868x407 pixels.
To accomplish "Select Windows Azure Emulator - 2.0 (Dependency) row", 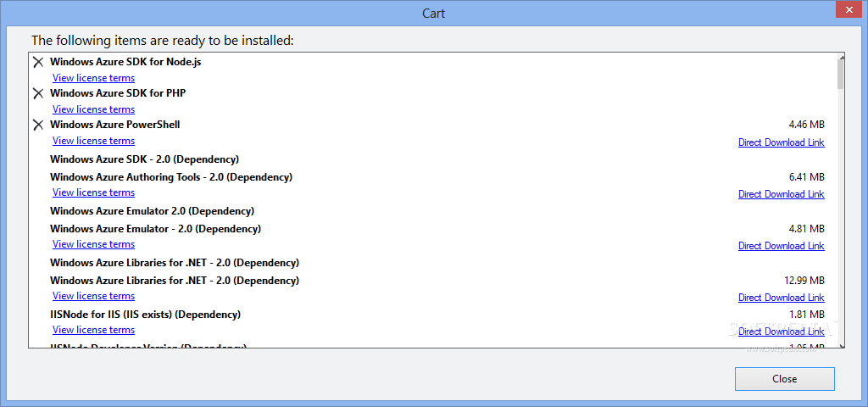I will [x=155, y=229].
